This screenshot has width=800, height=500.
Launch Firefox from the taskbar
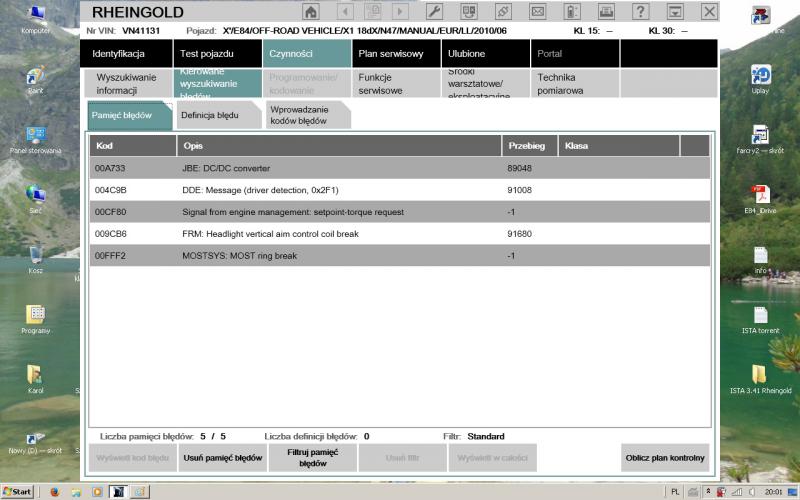(55, 492)
